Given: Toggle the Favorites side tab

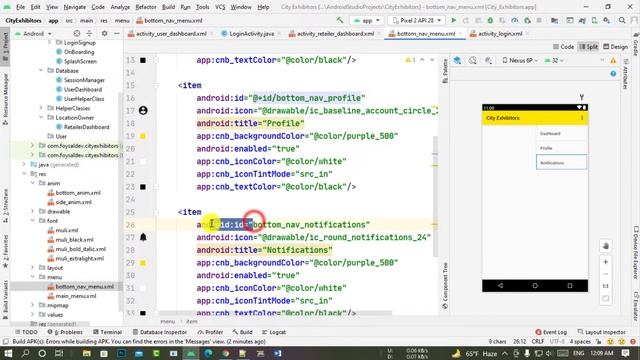Looking at the screenshot, I should pos(5,251).
